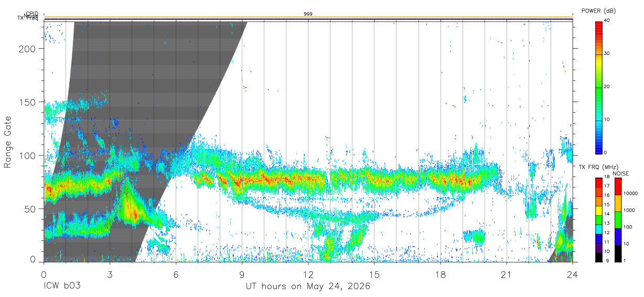
Task: Click the 24 tick on UT hours axis
Action: (572, 274)
